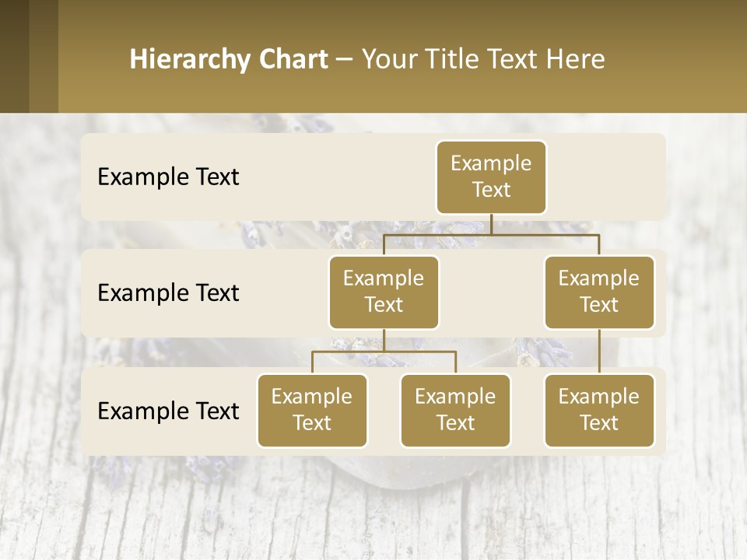Click the "Your Title Text Here" title portion
This screenshot has height=560, width=747.
coord(483,59)
